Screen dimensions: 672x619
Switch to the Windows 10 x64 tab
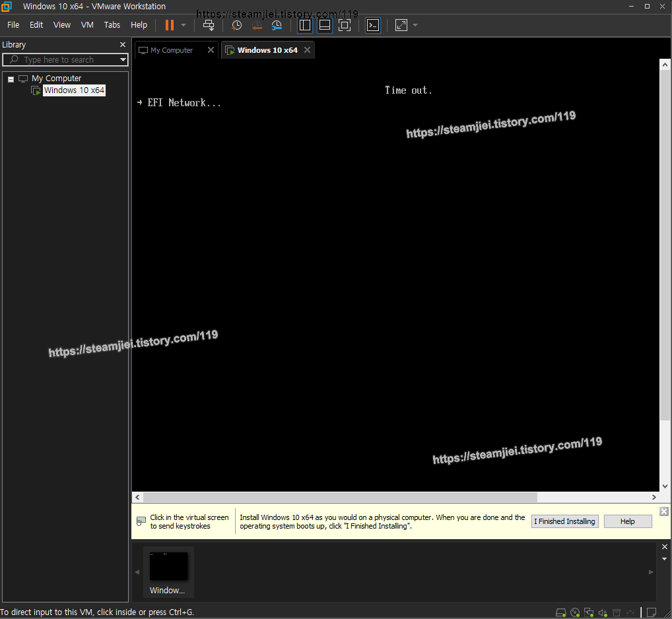point(267,50)
